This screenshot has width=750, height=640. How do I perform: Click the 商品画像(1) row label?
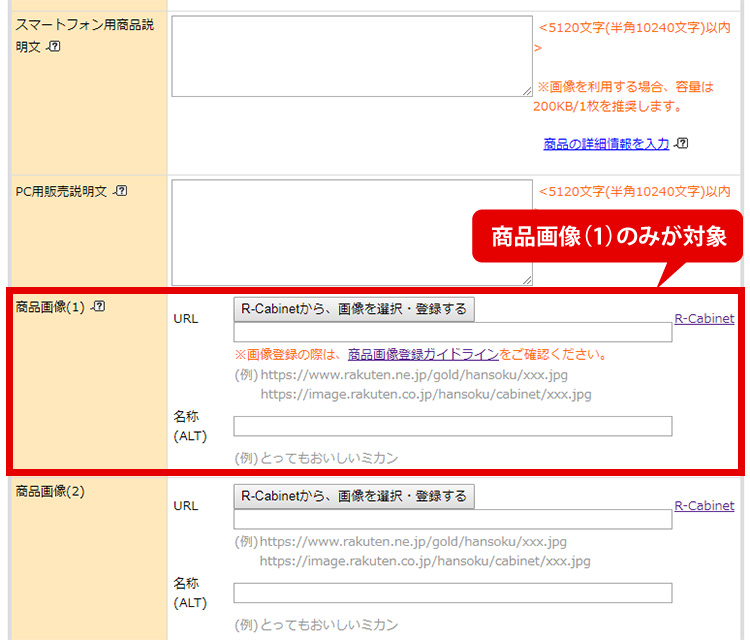pos(50,307)
